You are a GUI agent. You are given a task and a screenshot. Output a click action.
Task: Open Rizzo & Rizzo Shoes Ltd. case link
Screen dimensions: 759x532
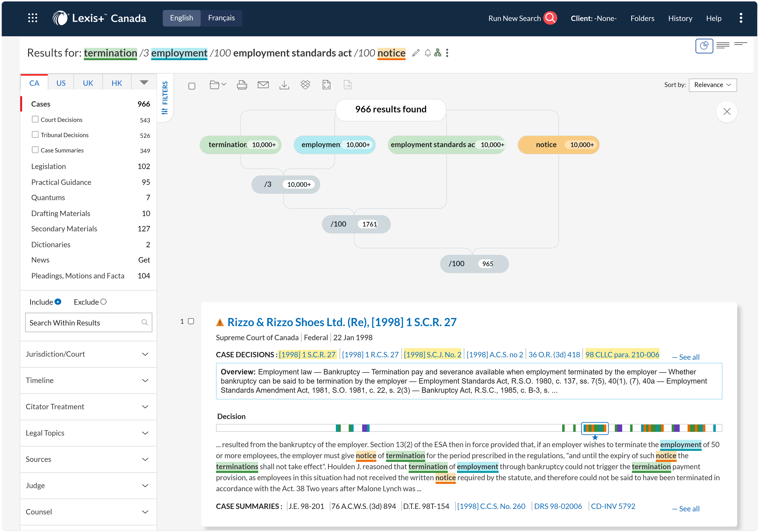pyautogui.click(x=341, y=322)
